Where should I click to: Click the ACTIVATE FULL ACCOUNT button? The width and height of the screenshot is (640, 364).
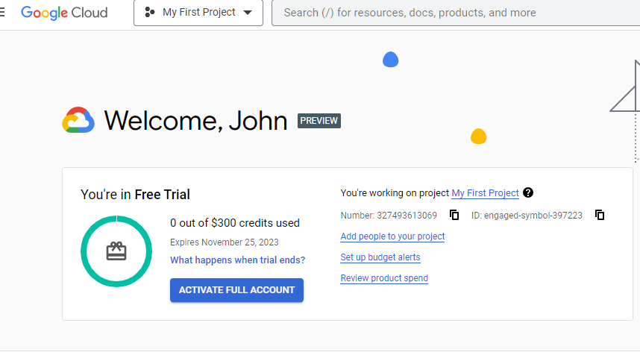(236, 290)
